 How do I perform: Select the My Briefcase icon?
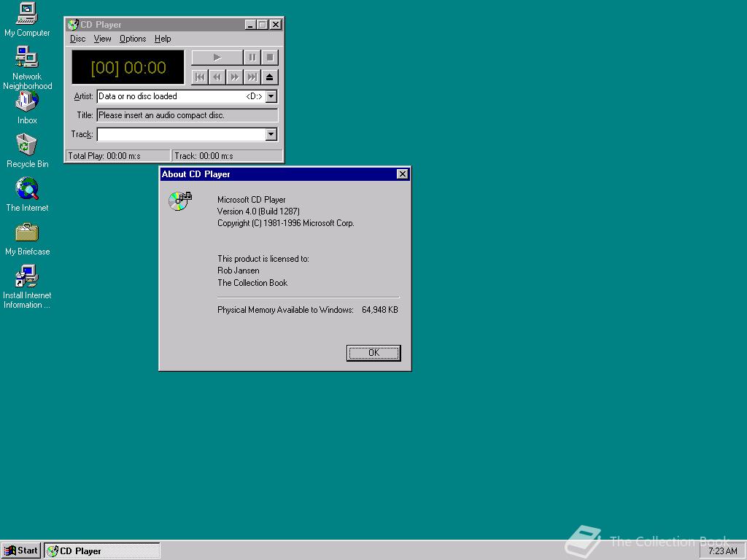[27, 239]
